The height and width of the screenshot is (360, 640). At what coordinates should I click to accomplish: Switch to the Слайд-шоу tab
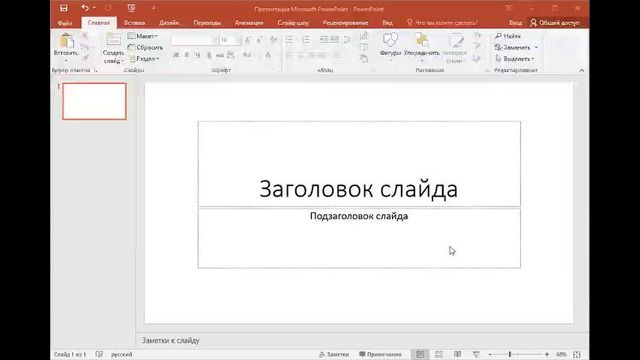[x=293, y=23]
